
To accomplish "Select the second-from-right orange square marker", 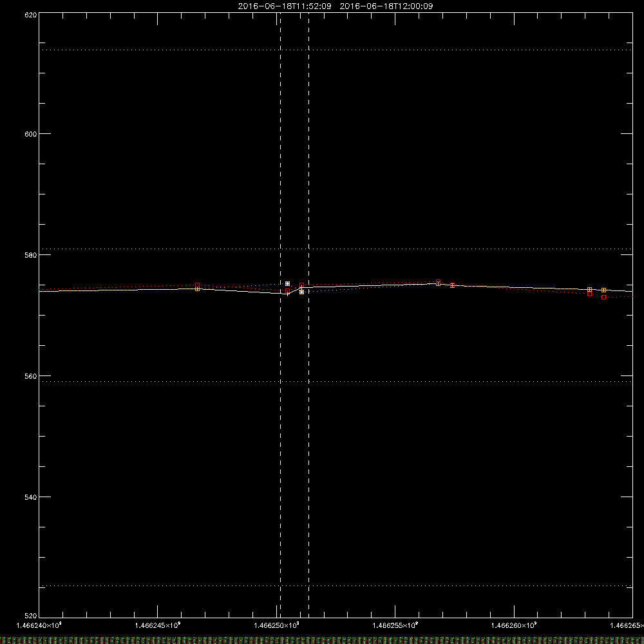I will point(590,290).
